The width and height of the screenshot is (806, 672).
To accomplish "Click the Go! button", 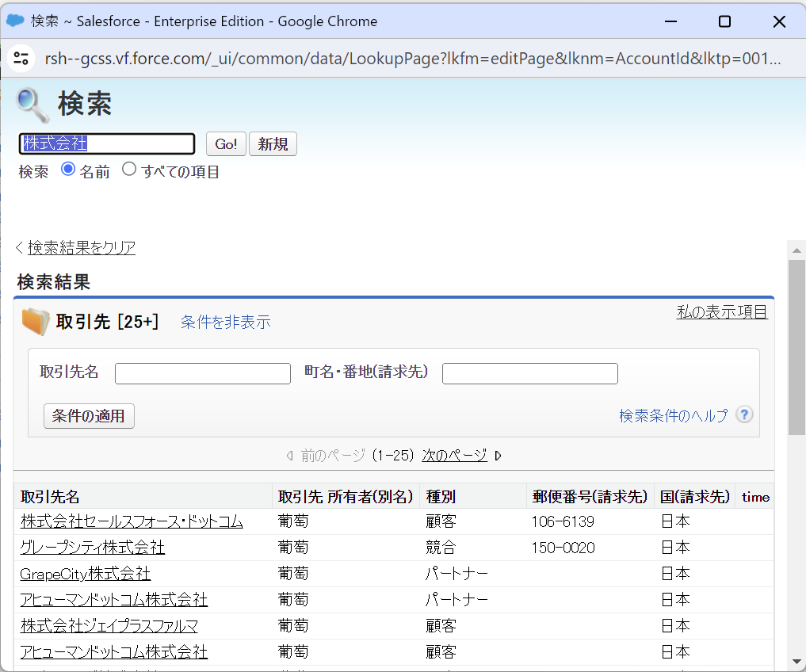I will [226, 144].
